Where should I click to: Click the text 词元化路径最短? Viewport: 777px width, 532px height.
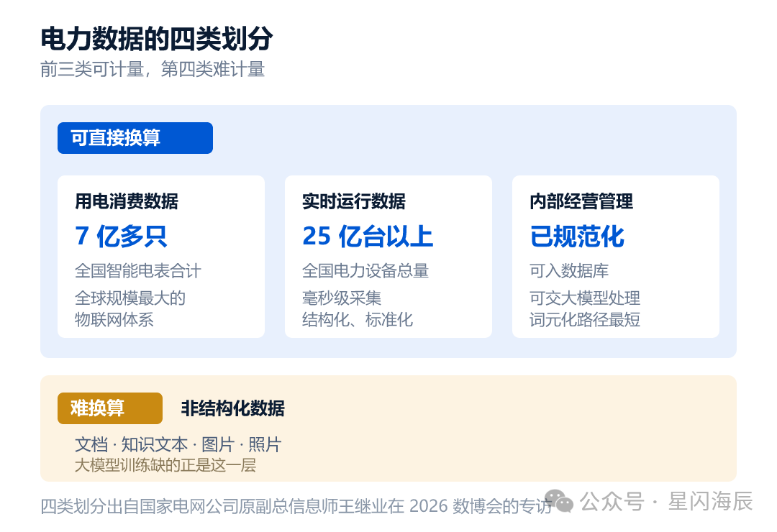pyautogui.click(x=585, y=319)
